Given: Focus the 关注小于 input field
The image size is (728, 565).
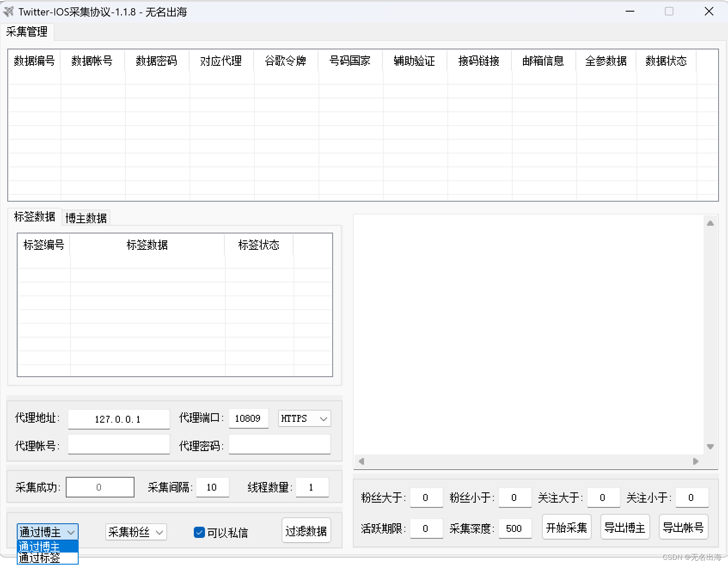Looking at the screenshot, I should click(692, 497).
